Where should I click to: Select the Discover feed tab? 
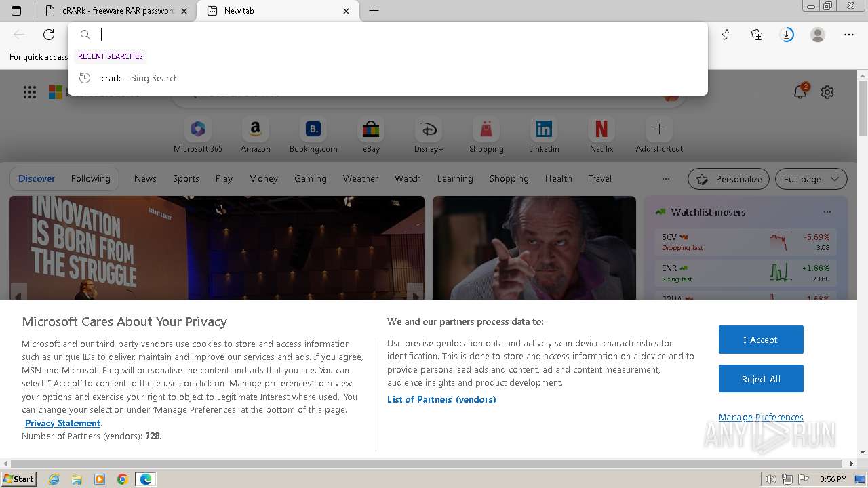point(37,178)
